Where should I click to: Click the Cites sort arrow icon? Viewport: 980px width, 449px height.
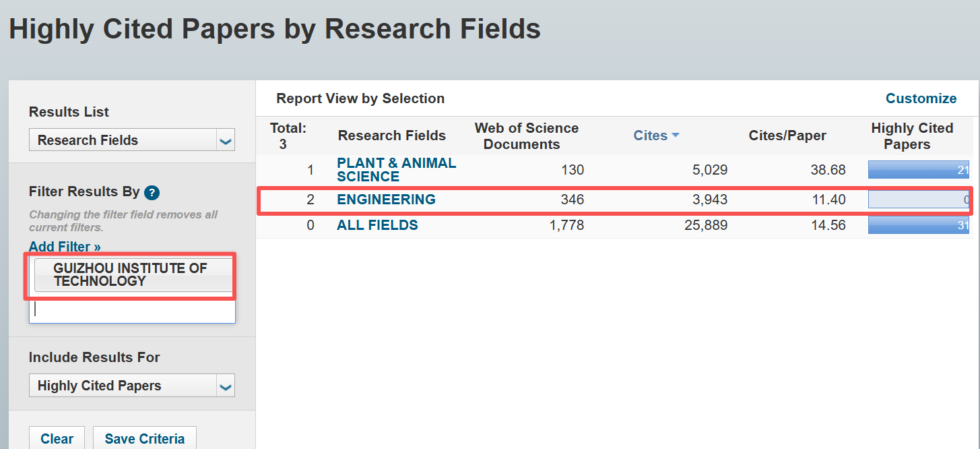[x=676, y=136]
